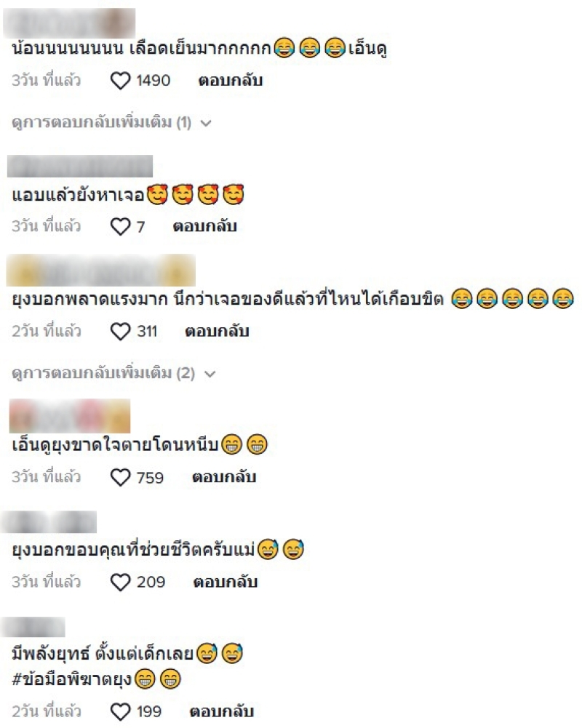Image resolution: width=582 pixels, height=728 pixels.
Task: Open ดูการตอบกลับเพิ่มเติม (1) replies link
Action: [101, 123]
